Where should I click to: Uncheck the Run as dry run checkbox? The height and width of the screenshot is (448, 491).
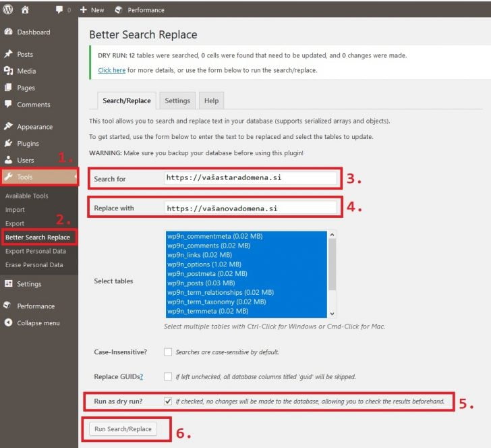pos(168,401)
